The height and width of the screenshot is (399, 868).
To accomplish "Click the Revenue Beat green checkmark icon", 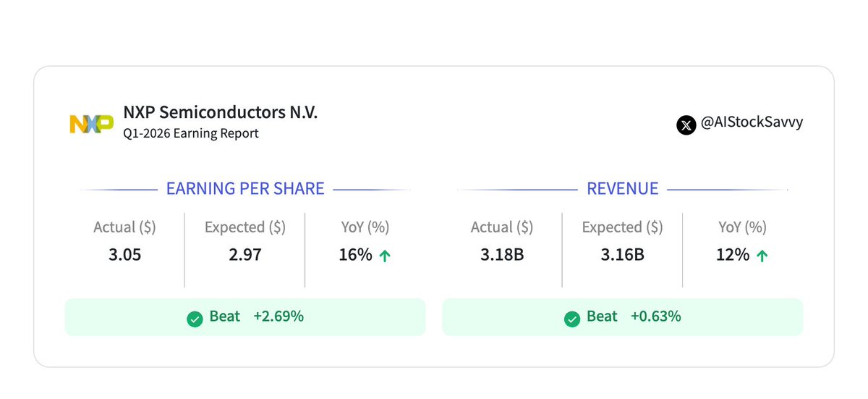I will coord(572,318).
